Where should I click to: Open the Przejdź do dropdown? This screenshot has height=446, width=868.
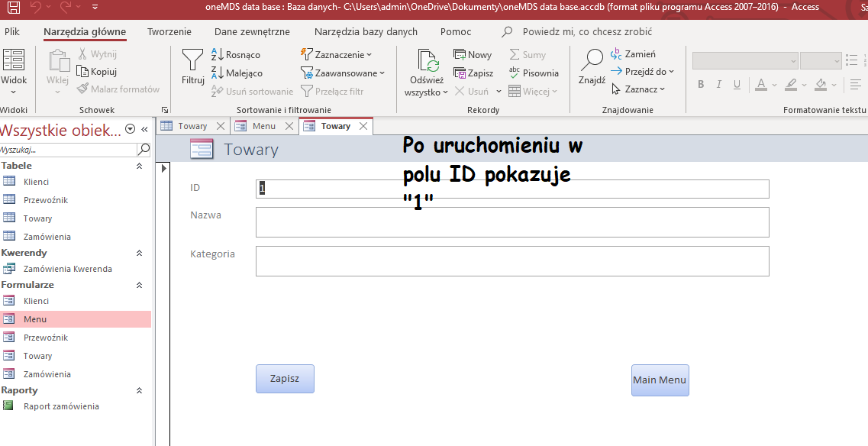tap(642, 72)
